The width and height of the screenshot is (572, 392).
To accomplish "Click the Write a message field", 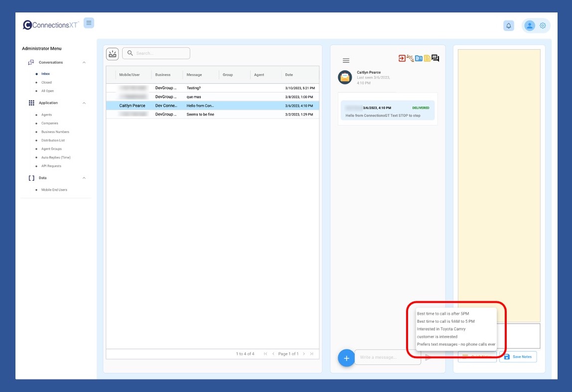I will click(387, 357).
